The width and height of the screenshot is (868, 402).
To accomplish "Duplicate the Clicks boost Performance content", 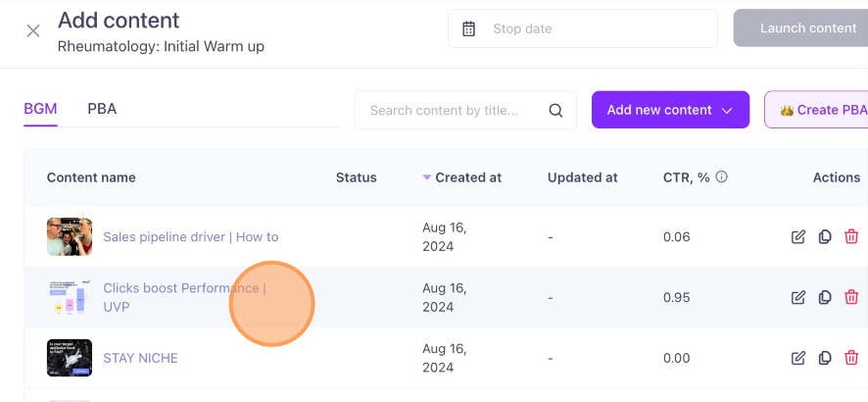I will pyautogui.click(x=825, y=297).
